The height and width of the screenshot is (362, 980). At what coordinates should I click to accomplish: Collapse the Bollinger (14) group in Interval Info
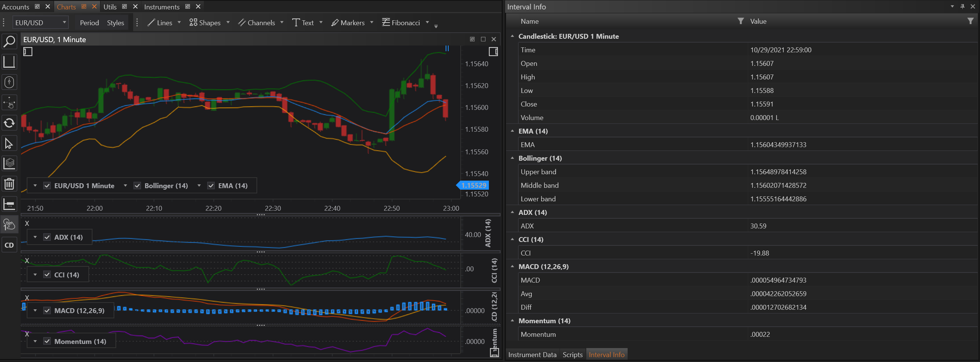pyautogui.click(x=512, y=158)
